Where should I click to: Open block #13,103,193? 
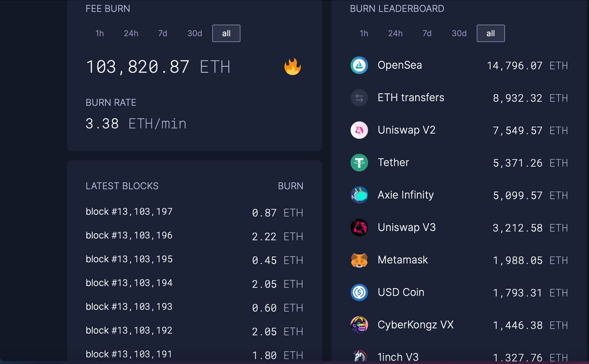click(x=129, y=307)
